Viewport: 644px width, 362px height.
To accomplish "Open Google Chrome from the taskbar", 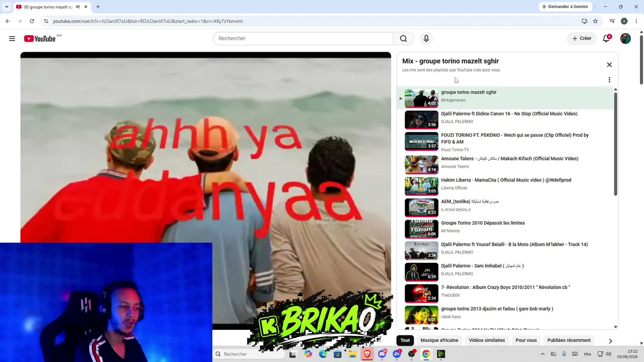I will (x=426, y=354).
